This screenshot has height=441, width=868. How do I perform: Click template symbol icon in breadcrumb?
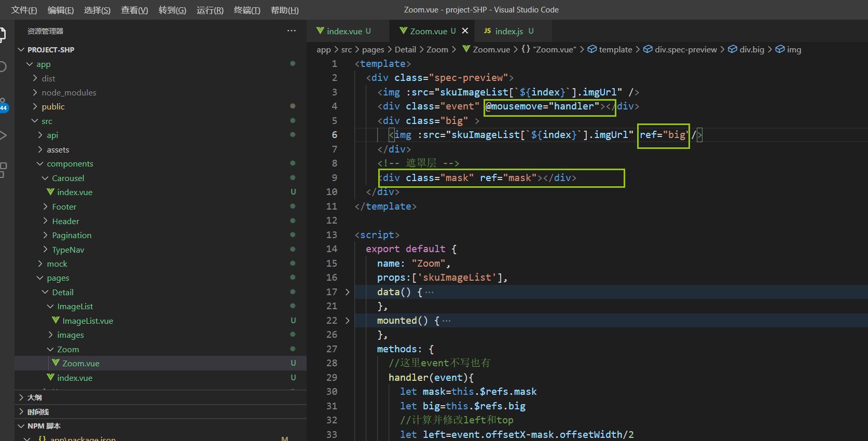(x=592, y=49)
